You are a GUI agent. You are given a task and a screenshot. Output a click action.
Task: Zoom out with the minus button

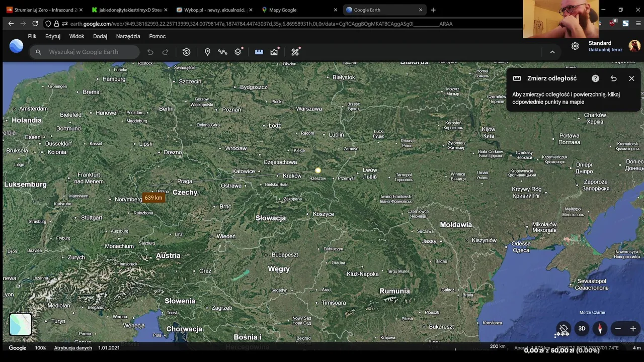[x=618, y=329]
